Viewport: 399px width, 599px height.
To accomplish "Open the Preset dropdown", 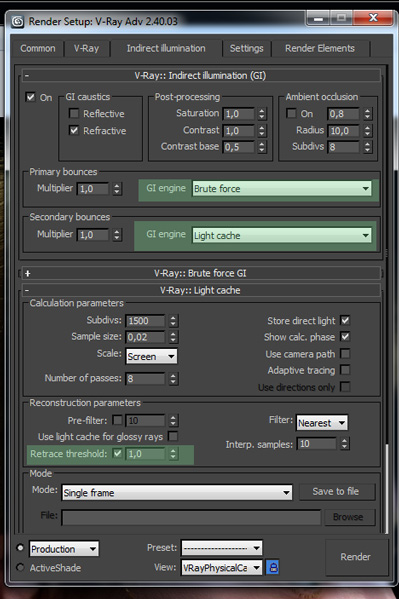I will click(x=222, y=549).
